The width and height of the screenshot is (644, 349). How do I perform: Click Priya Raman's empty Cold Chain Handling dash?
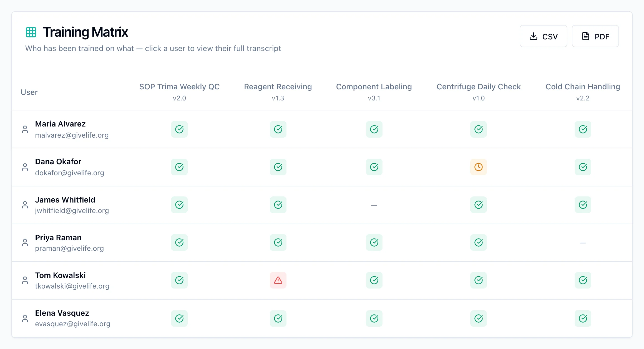click(583, 243)
